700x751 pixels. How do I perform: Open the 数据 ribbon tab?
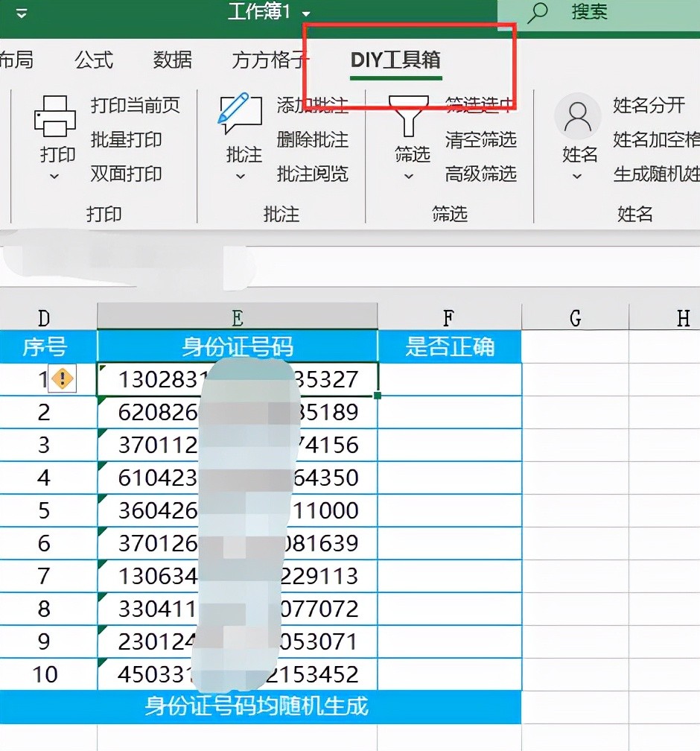point(172,60)
